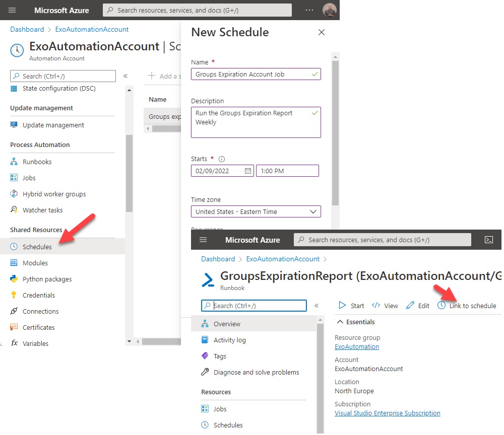Image resolution: width=504 pixels, height=435 pixels.
Task: Open calendar picker in Starts date field
Action: (x=248, y=171)
